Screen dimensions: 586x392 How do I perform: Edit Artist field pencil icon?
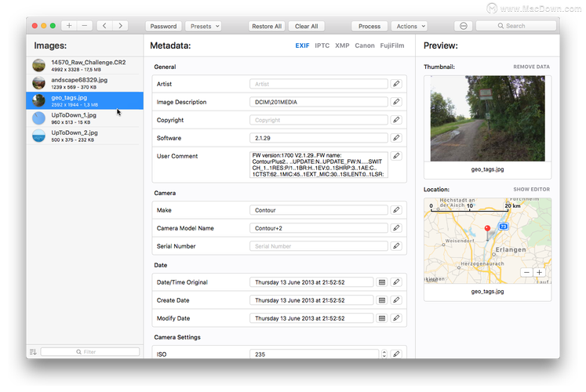(x=396, y=84)
